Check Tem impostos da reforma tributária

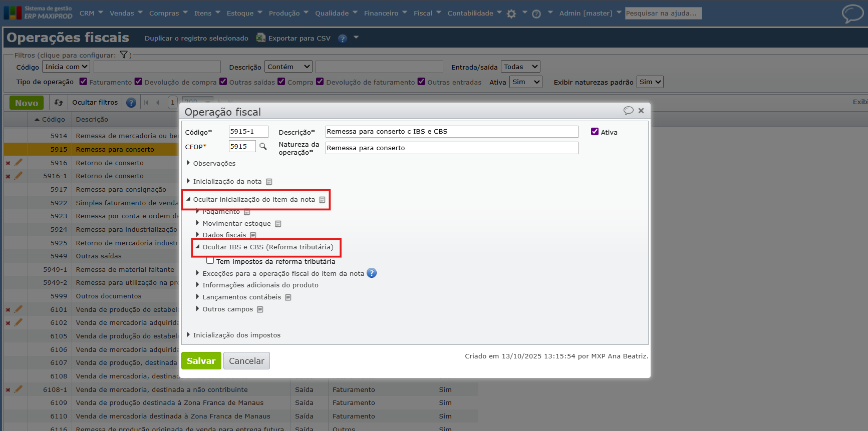210,261
